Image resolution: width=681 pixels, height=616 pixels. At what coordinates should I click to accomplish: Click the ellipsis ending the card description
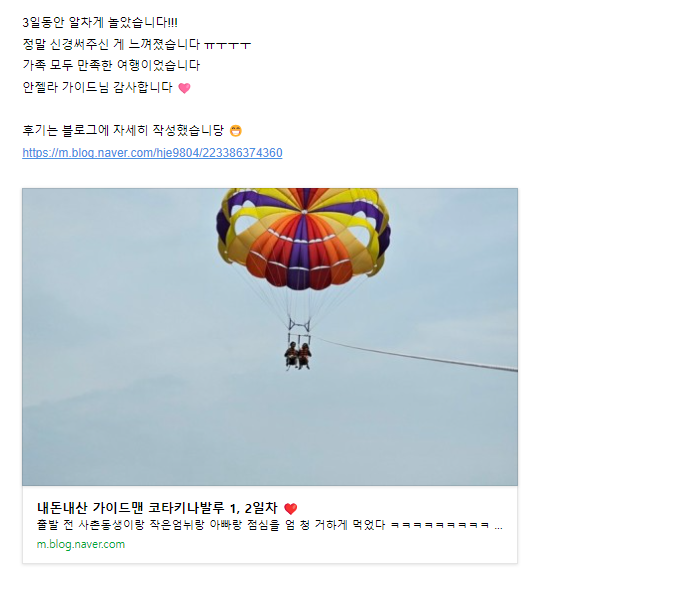[x=499, y=528]
